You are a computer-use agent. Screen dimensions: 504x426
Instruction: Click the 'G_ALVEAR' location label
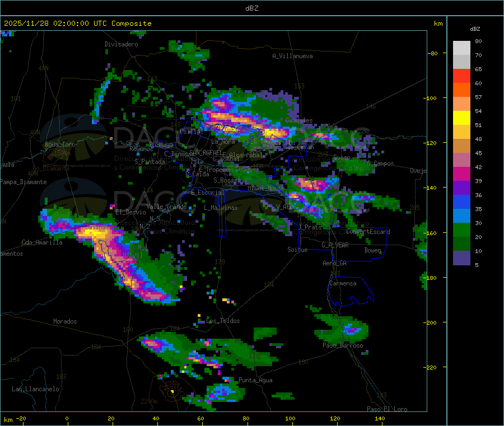pyautogui.click(x=335, y=245)
